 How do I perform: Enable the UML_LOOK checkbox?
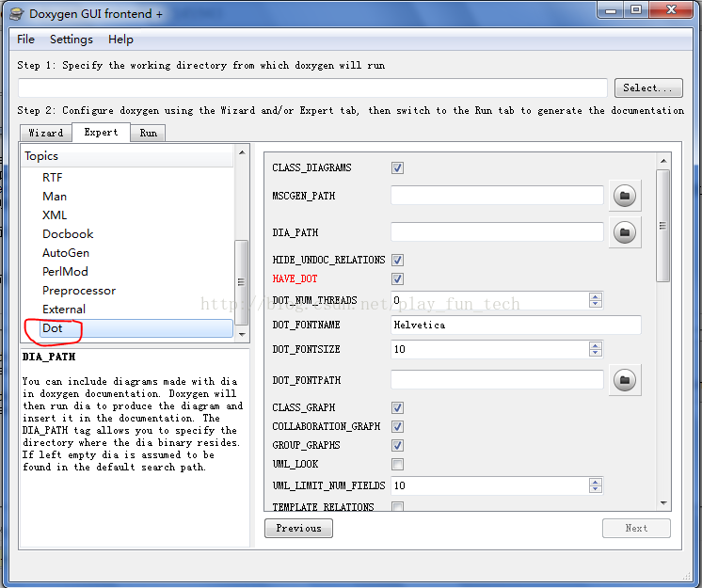pyautogui.click(x=397, y=464)
